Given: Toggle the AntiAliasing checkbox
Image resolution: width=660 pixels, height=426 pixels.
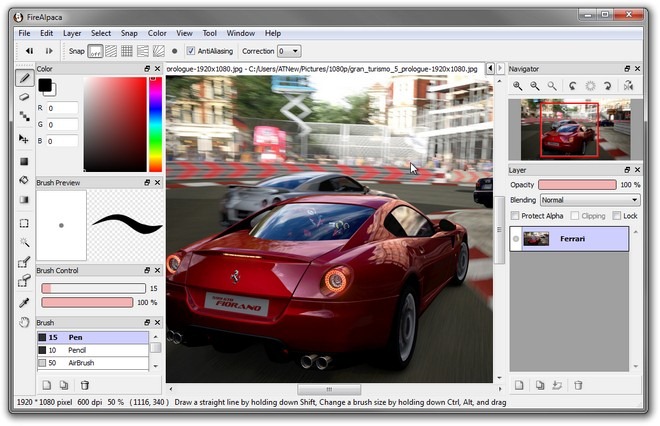Looking at the screenshot, I should point(191,51).
